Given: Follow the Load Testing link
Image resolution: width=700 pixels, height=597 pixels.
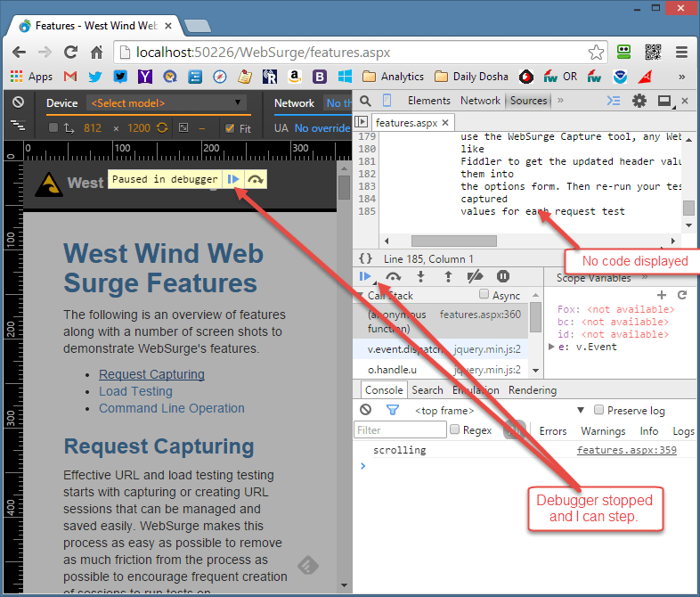Looking at the screenshot, I should pos(135,391).
